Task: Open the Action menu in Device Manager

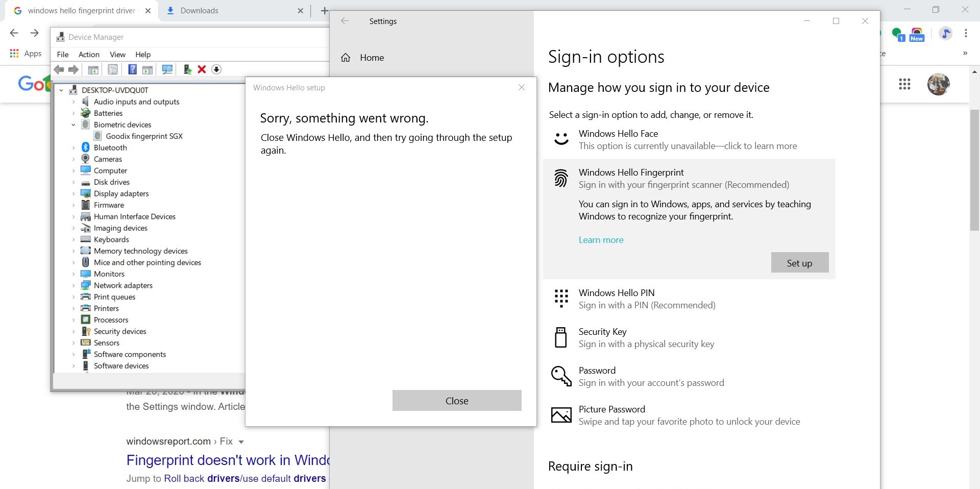Action: 89,55
